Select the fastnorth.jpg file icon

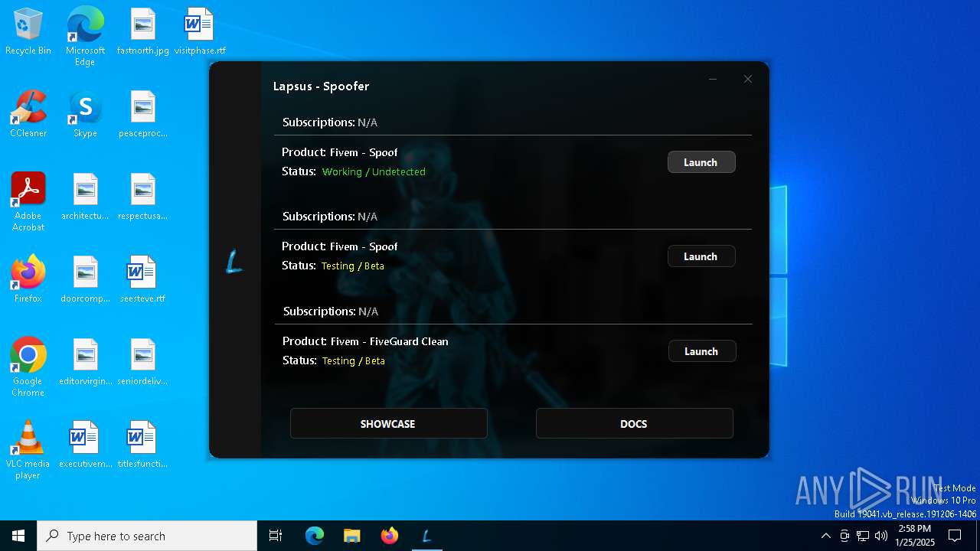(x=143, y=32)
